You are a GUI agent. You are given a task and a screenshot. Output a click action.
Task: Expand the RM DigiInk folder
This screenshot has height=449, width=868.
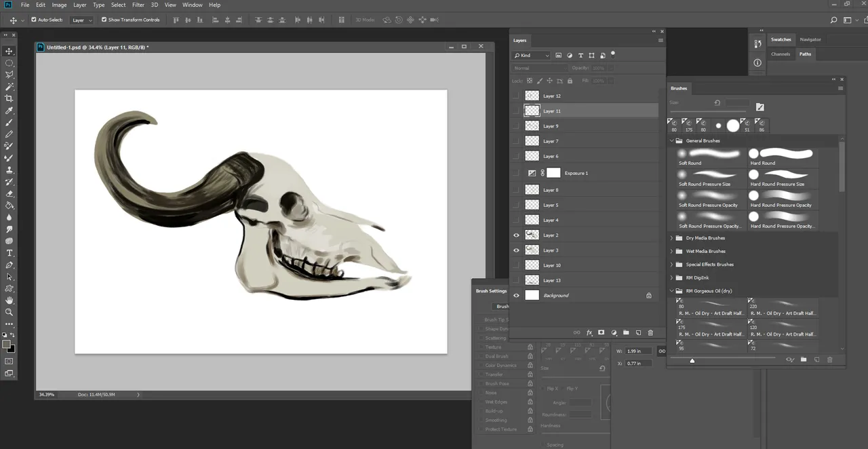click(x=672, y=277)
